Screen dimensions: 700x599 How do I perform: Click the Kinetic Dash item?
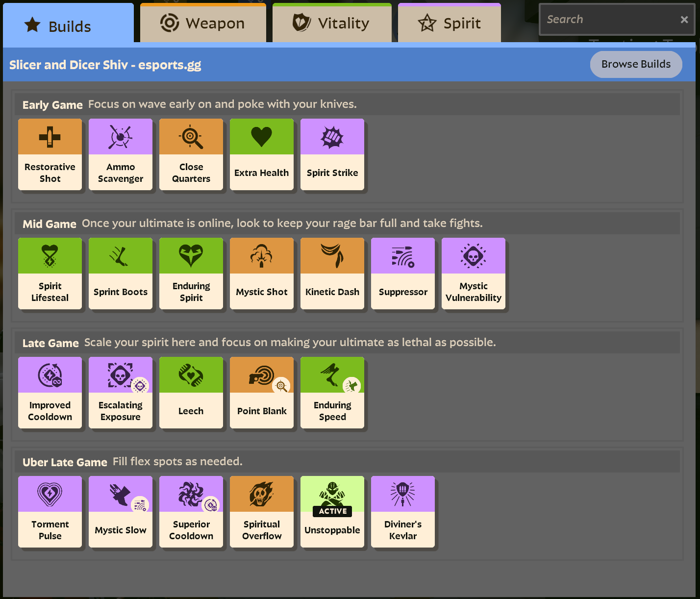[332, 274]
